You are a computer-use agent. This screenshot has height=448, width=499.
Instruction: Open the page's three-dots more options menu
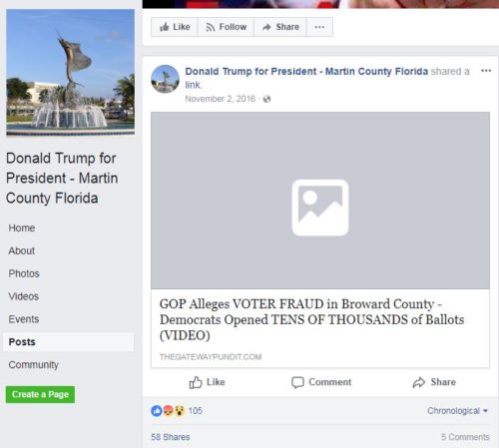pyautogui.click(x=319, y=27)
